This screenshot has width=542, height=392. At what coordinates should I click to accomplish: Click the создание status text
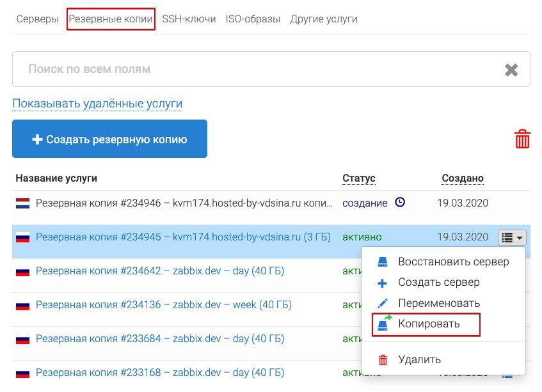point(365,203)
